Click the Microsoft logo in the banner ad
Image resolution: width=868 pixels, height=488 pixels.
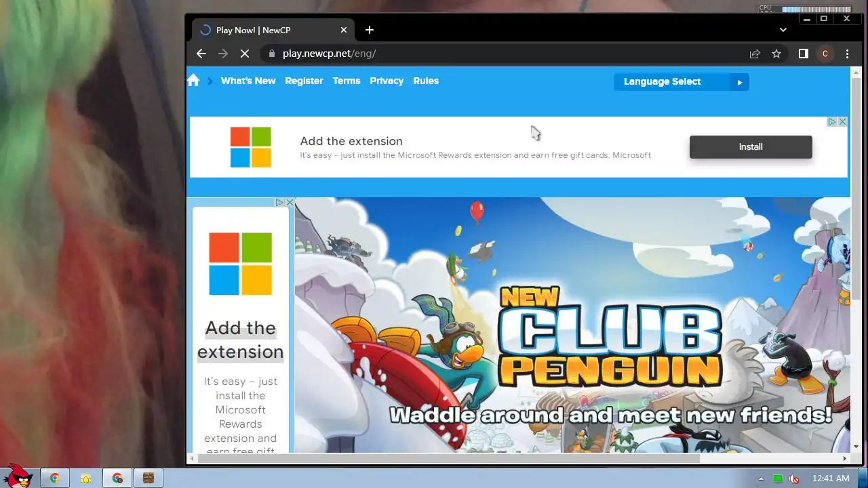click(x=250, y=147)
